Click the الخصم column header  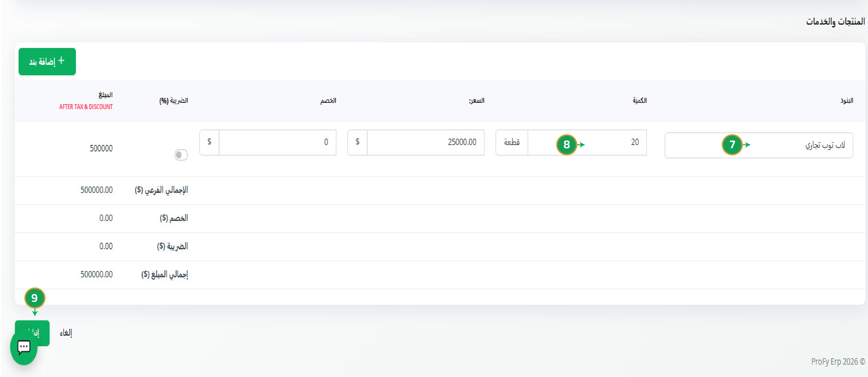pyautogui.click(x=328, y=101)
